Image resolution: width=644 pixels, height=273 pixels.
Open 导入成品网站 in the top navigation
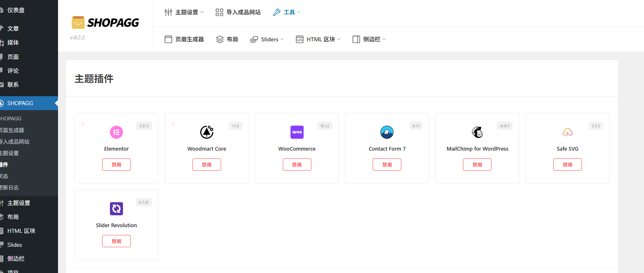[x=238, y=12]
